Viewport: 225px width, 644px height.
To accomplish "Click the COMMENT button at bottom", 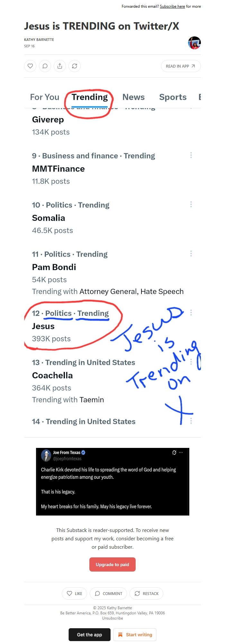I will (108, 593).
